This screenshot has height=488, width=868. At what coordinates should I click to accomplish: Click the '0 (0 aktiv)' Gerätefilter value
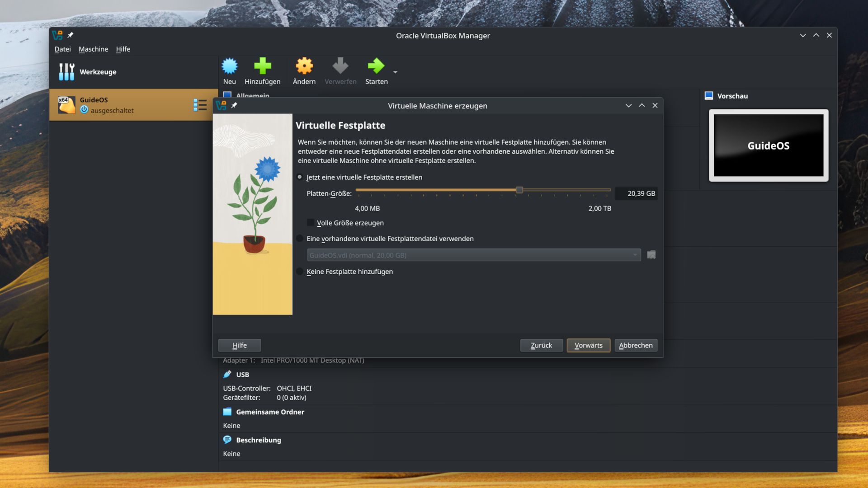pyautogui.click(x=292, y=398)
